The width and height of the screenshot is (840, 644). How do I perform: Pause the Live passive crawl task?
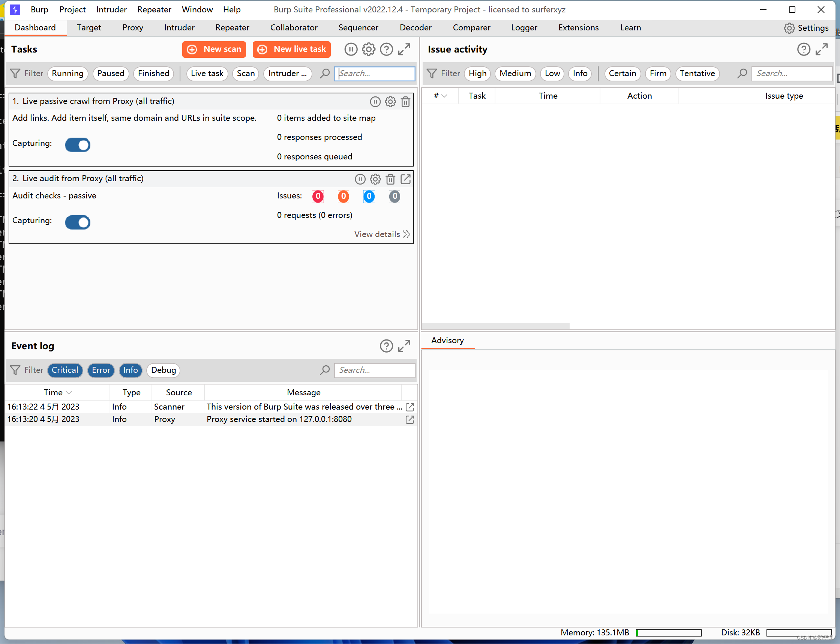[375, 102]
